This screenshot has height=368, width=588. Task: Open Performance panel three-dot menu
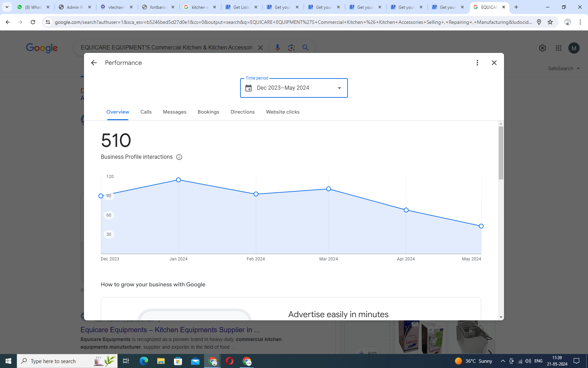(477, 63)
